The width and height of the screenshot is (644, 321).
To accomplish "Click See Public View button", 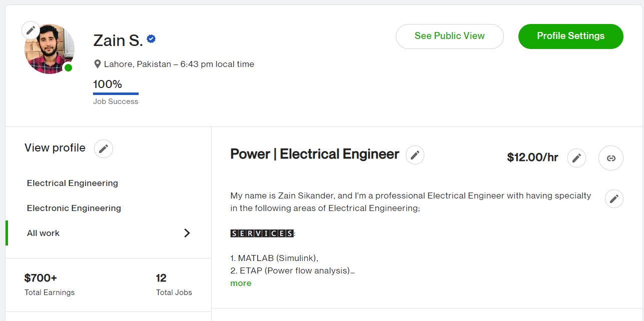I will click(449, 36).
